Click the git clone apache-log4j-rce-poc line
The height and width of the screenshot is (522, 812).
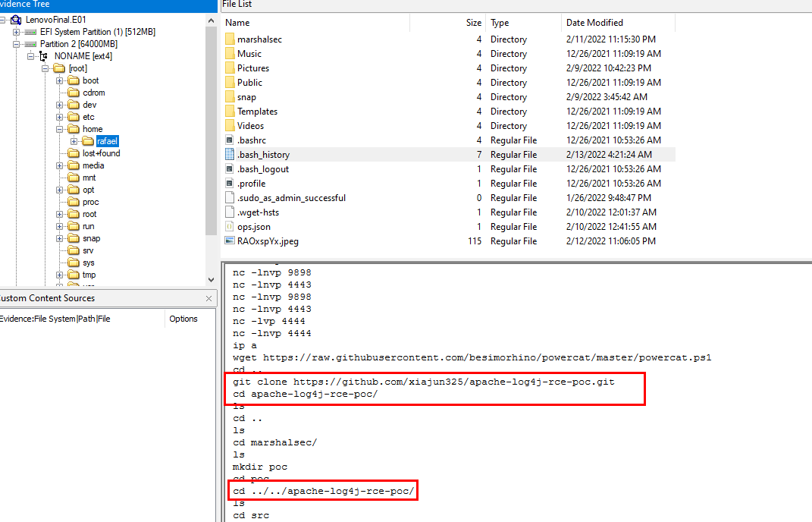(x=424, y=382)
